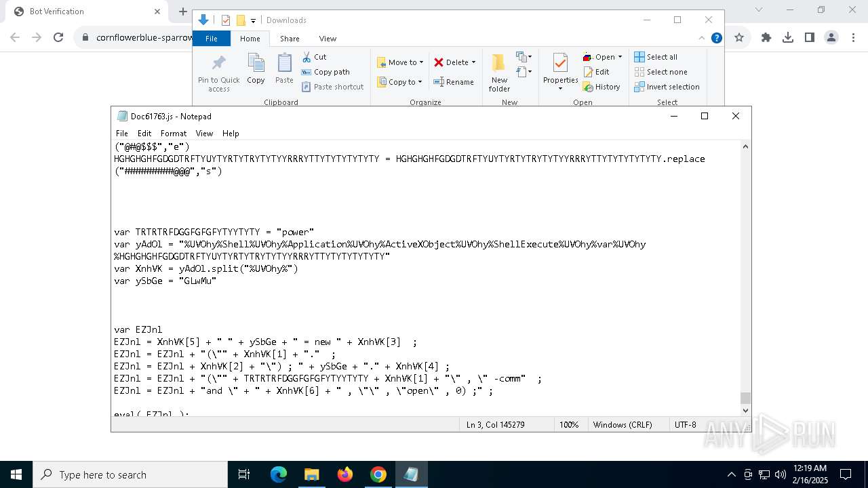Click Open in the Open group

tap(599, 57)
